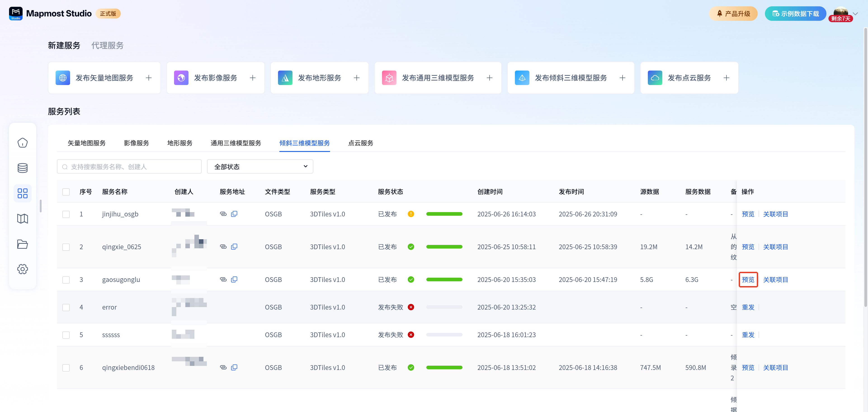Click 重发 link for ssssss service

coord(748,335)
